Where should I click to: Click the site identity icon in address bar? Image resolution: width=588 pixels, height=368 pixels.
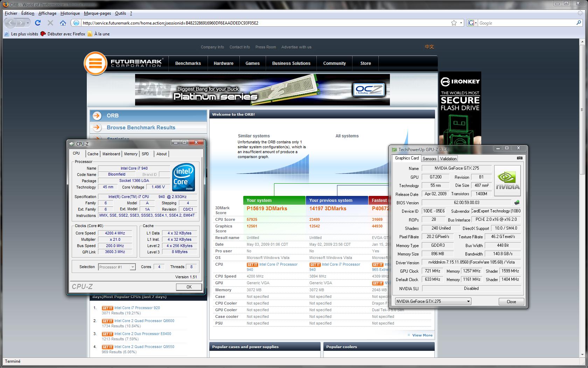76,23
